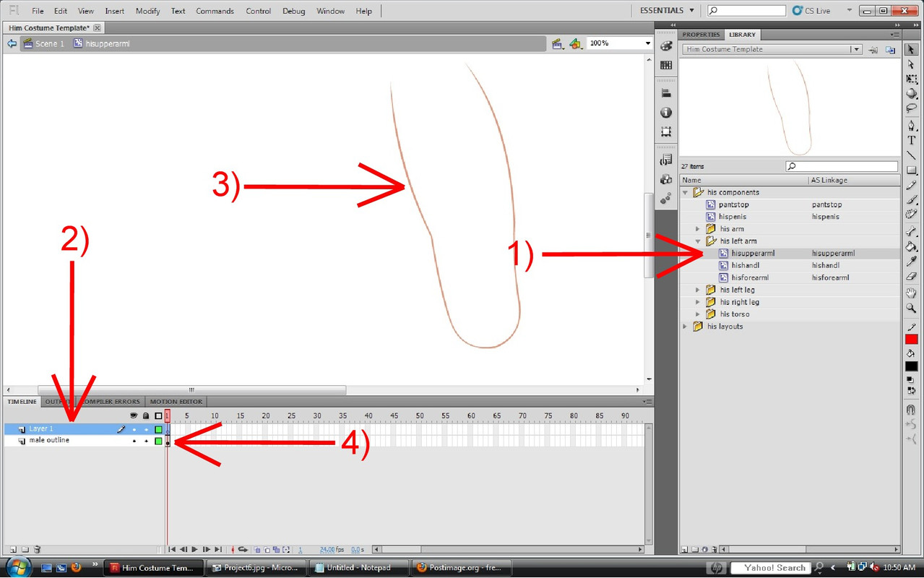The image size is (924, 578).
Task: Open the Modify menu
Action: point(147,11)
